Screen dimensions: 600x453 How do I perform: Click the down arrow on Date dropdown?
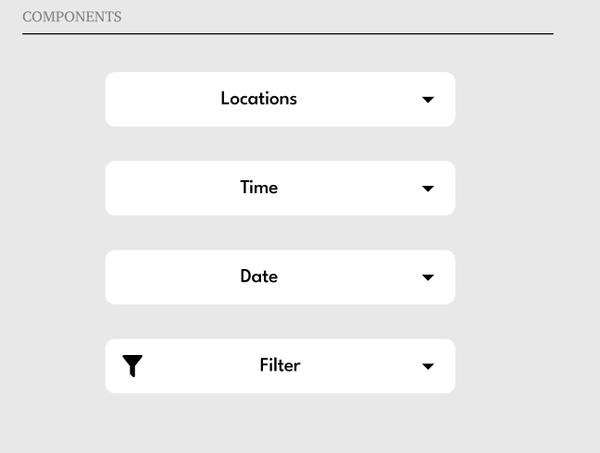(x=428, y=277)
